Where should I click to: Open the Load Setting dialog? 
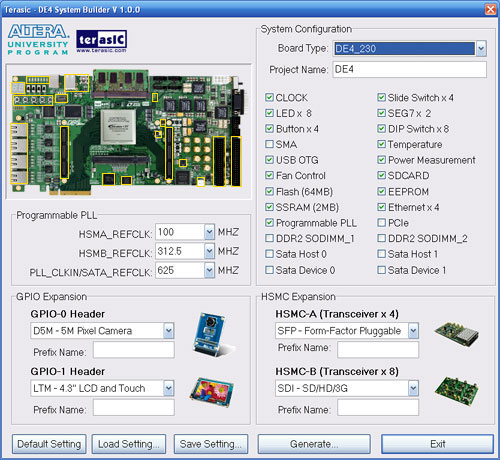point(129,444)
